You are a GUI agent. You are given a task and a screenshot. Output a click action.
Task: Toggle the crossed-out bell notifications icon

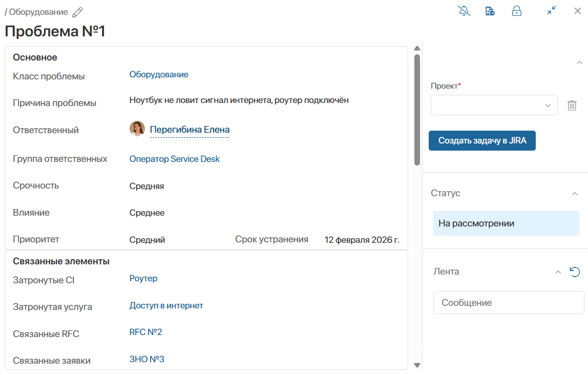tap(464, 11)
